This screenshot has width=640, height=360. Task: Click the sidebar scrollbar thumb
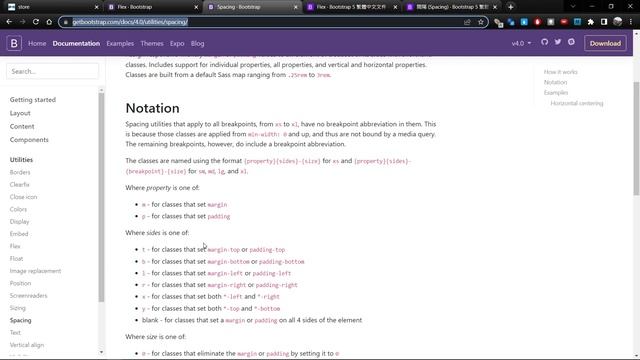(101, 197)
